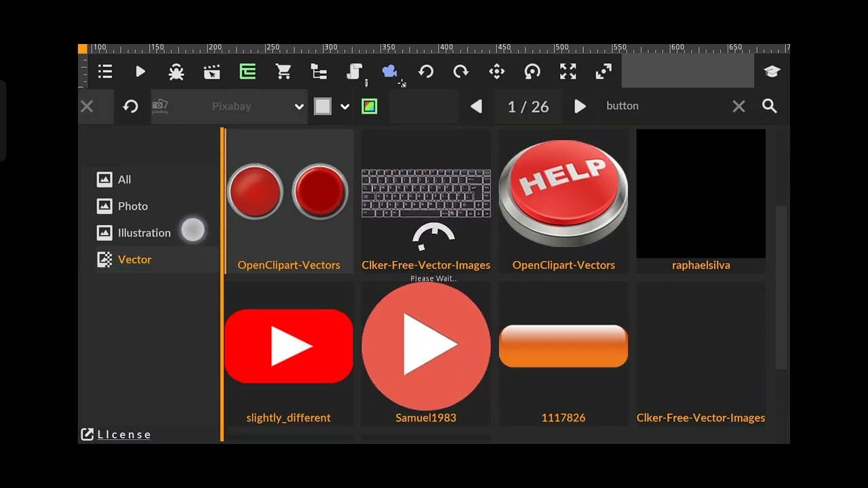868x488 pixels.
Task: Select the rotate-around-point icon
Action: click(532, 72)
